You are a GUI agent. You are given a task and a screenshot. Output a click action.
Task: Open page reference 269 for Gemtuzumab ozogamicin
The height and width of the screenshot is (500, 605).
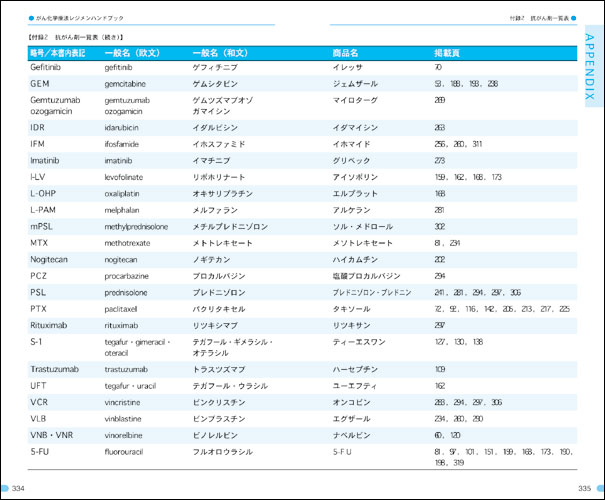[x=440, y=100]
